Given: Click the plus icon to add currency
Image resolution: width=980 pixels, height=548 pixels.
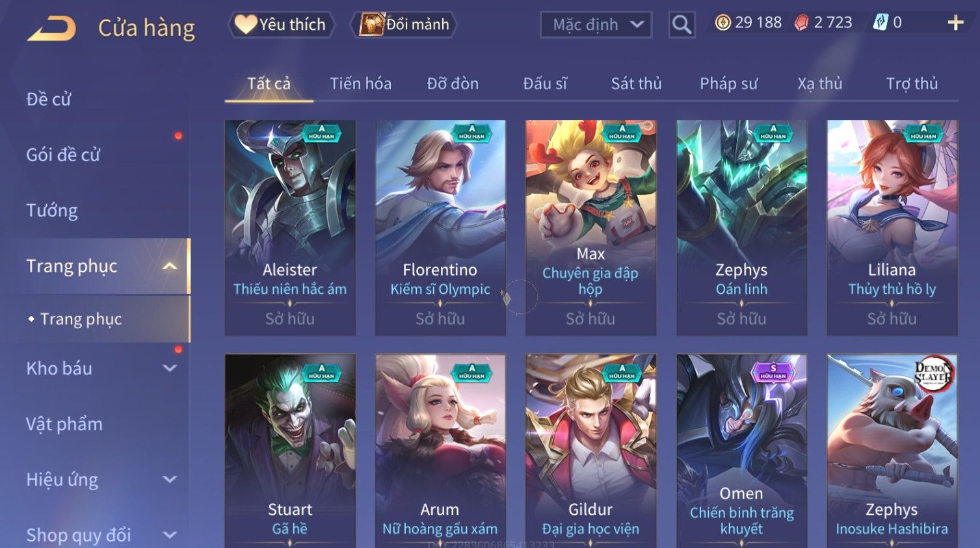Looking at the screenshot, I should coord(955,23).
